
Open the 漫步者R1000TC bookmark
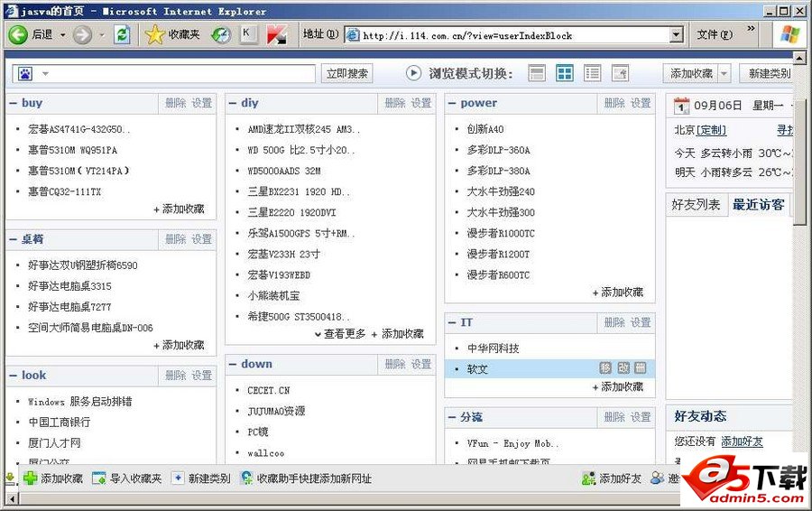pos(501,233)
